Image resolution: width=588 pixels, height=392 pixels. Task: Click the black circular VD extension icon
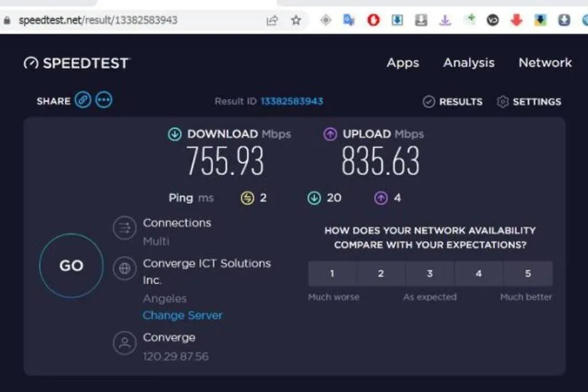coord(493,20)
